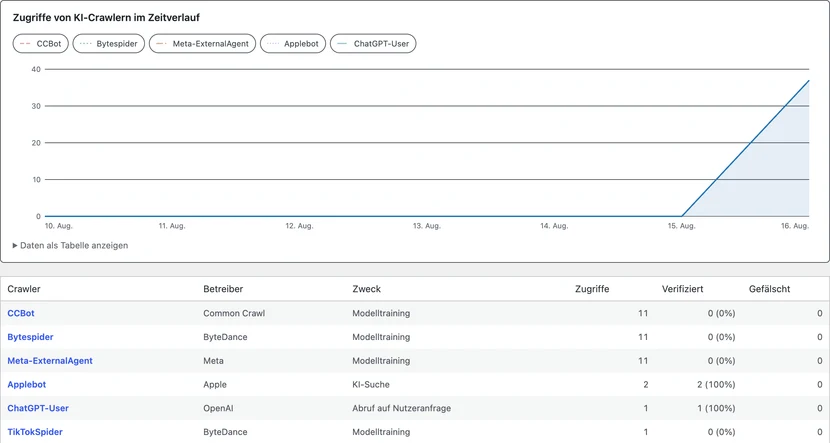Toggle the Applebot legend series
830x443 pixels.
tap(293, 44)
